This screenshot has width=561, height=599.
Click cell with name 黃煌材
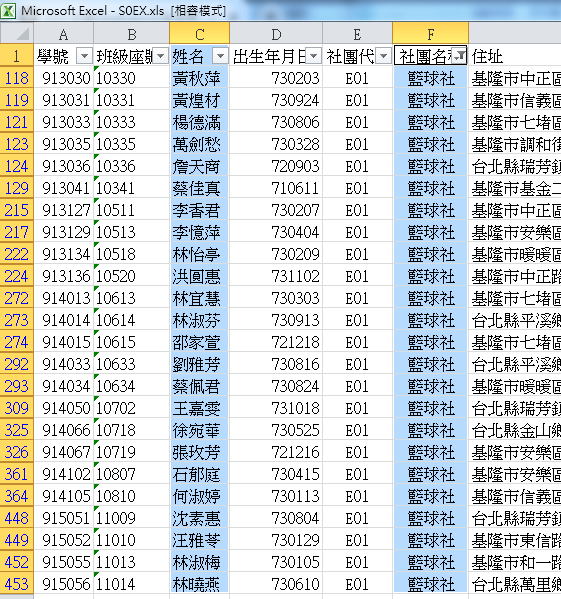[200, 100]
